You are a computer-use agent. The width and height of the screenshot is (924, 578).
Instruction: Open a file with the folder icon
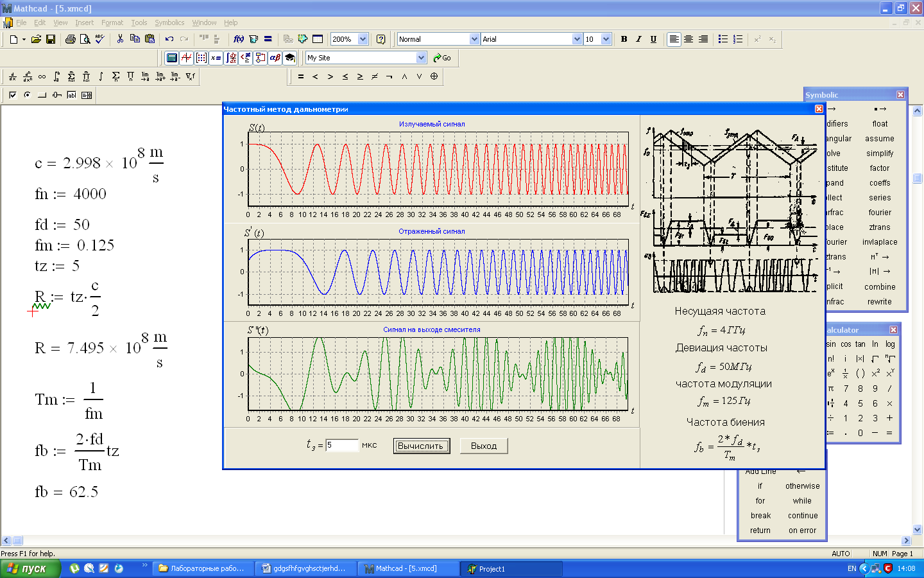37,39
